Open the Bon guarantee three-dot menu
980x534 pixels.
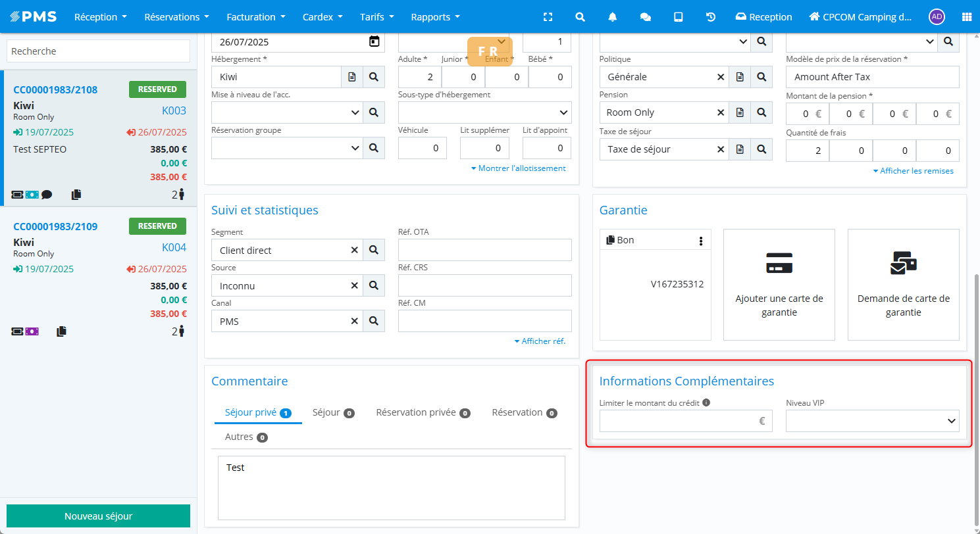701,241
